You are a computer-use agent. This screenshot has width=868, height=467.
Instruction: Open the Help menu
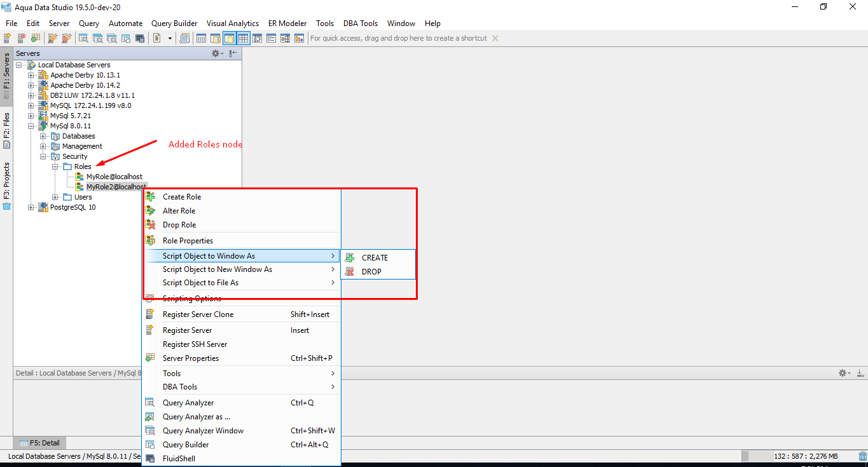pyautogui.click(x=432, y=24)
